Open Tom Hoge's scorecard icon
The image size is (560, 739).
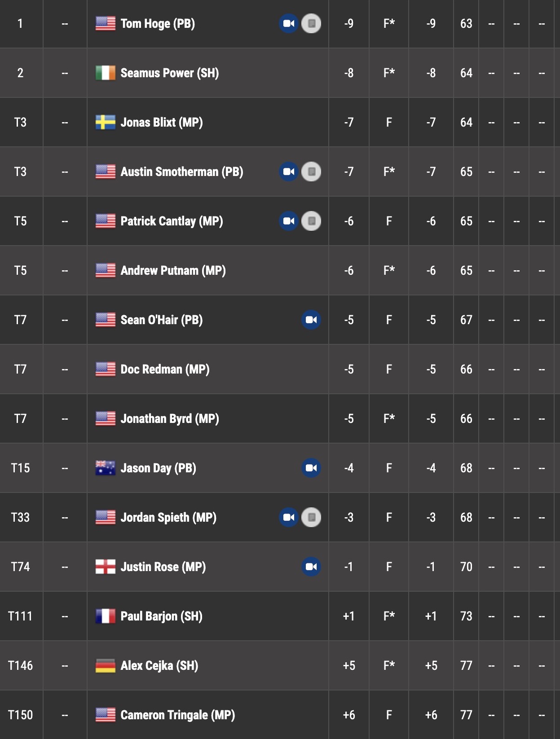[311, 23]
